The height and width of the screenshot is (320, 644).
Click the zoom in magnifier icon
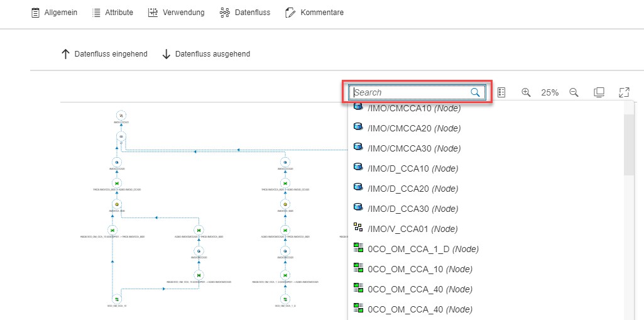527,92
